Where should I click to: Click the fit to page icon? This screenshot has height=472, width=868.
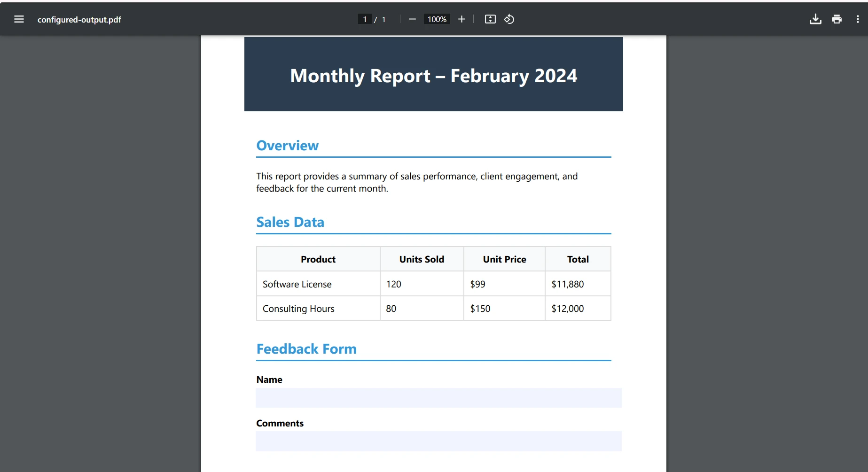pyautogui.click(x=490, y=19)
